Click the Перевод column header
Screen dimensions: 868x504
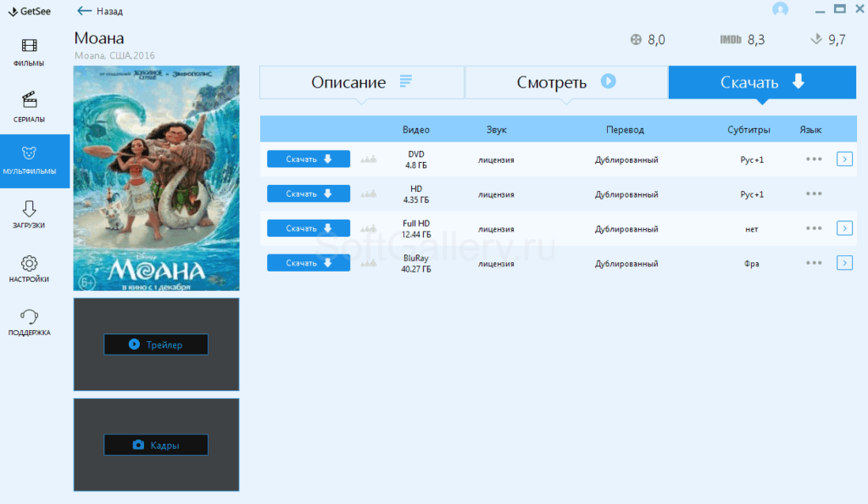pyautogui.click(x=625, y=130)
